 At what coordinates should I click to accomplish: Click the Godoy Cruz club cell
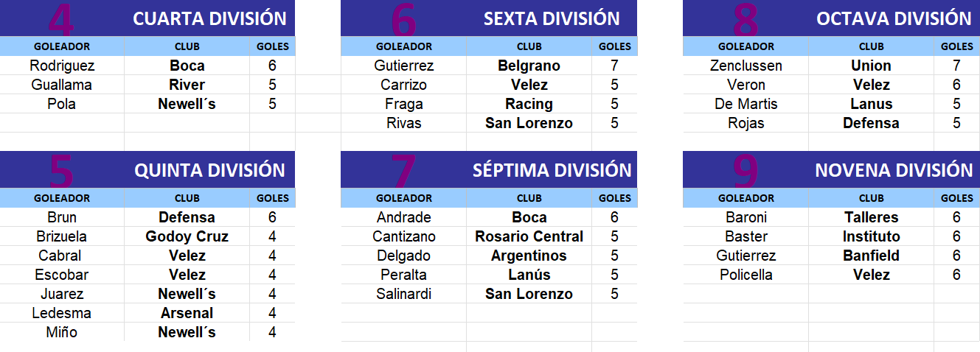[x=187, y=236]
